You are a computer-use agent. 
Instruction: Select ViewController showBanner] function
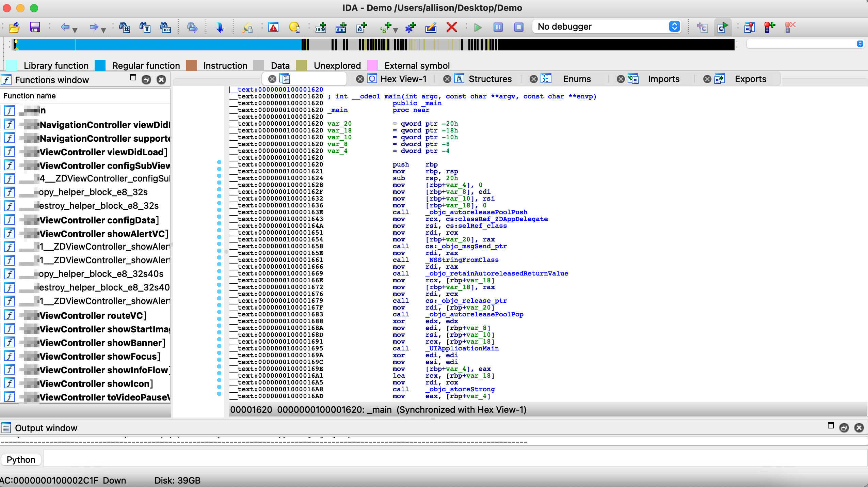click(102, 343)
